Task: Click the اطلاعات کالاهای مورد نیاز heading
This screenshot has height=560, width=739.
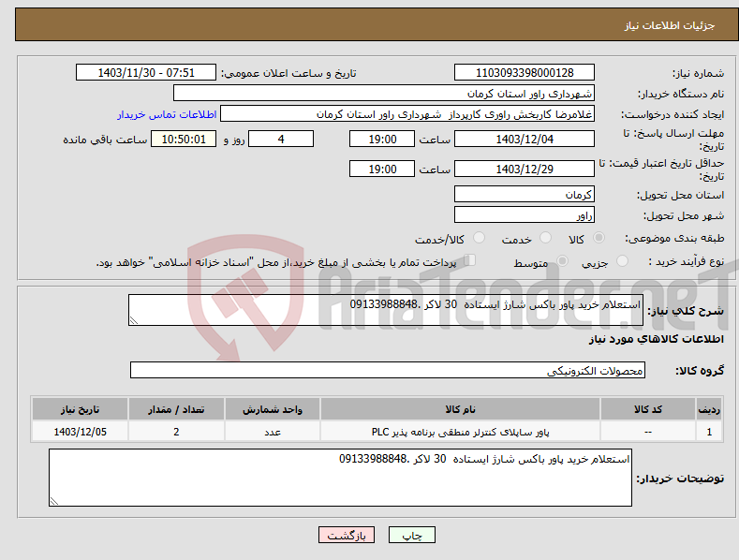Action: click(x=656, y=339)
